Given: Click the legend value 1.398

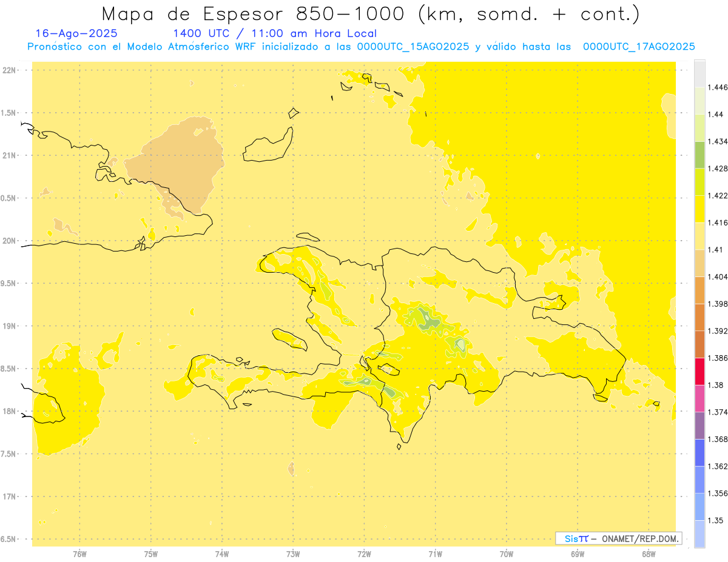Looking at the screenshot, I should pyautogui.click(x=718, y=304).
